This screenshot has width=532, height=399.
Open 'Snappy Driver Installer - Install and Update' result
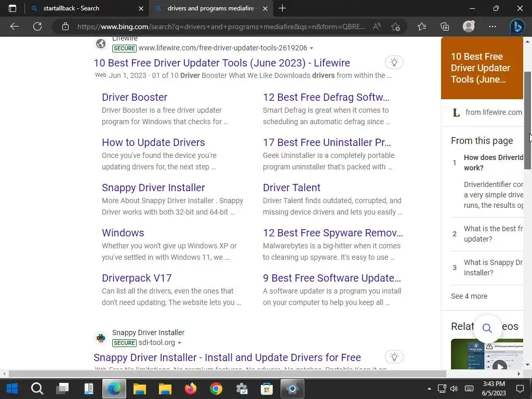click(227, 357)
